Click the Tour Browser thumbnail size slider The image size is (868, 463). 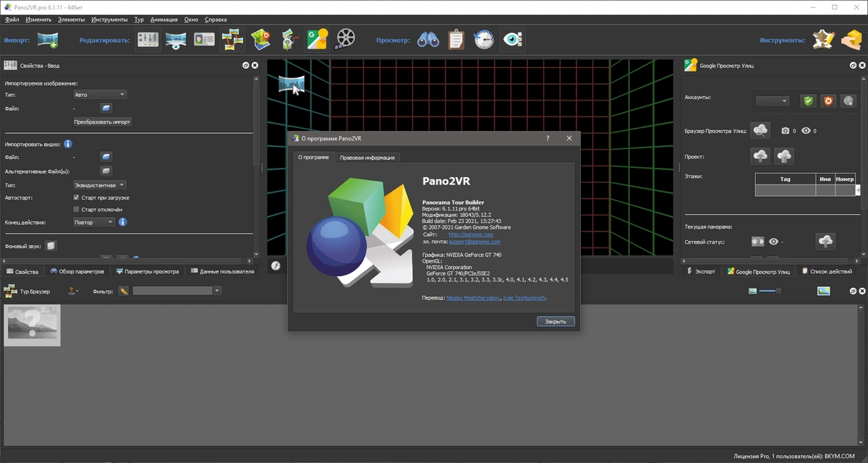[788, 291]
